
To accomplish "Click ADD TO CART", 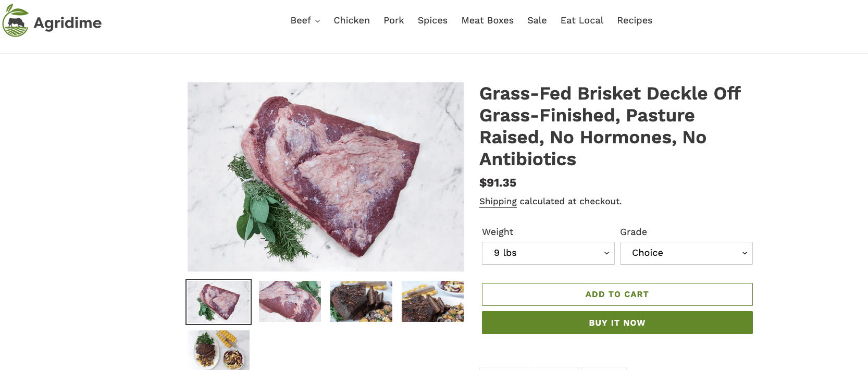I will point(617,294).
